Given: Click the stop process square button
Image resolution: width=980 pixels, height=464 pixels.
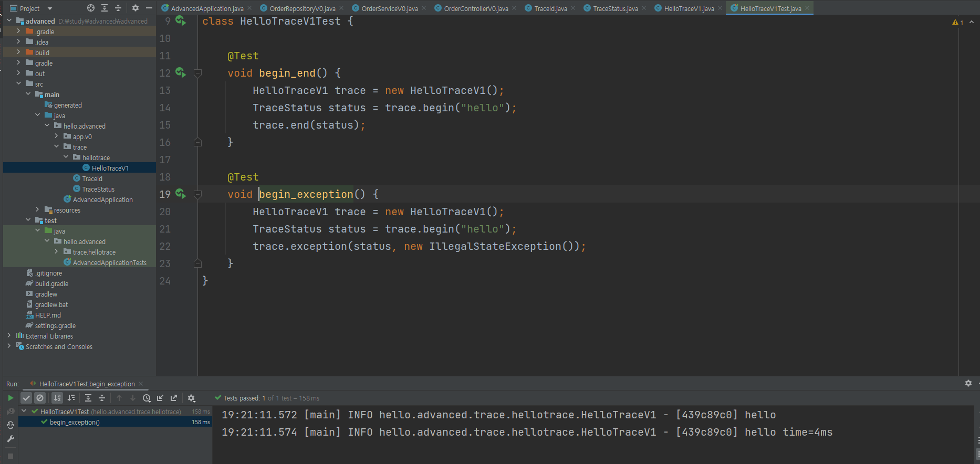Looking at the screenshot, I should point(11,456).
